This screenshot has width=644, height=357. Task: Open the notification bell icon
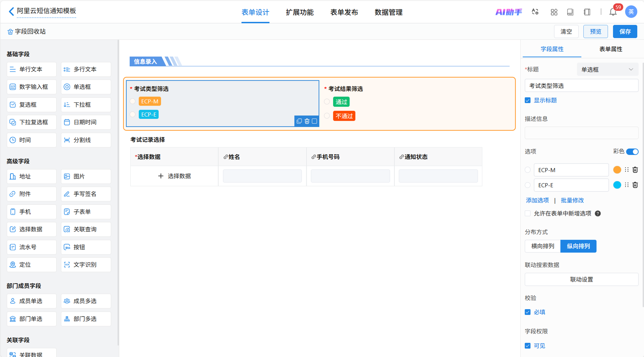coord(613,12)
